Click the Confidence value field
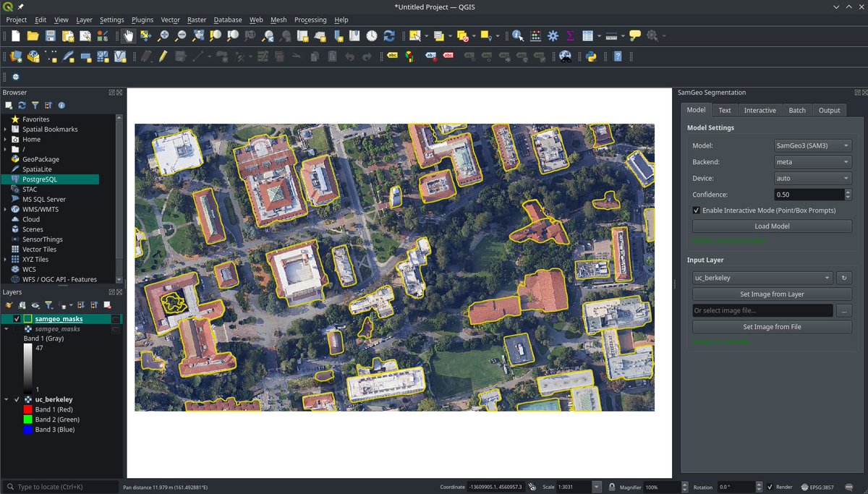Viewport: 868px width, 494px height. [x=808, y=195]
